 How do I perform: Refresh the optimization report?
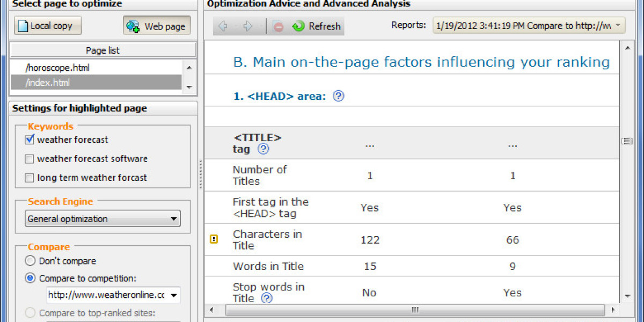tap(317, 26)
